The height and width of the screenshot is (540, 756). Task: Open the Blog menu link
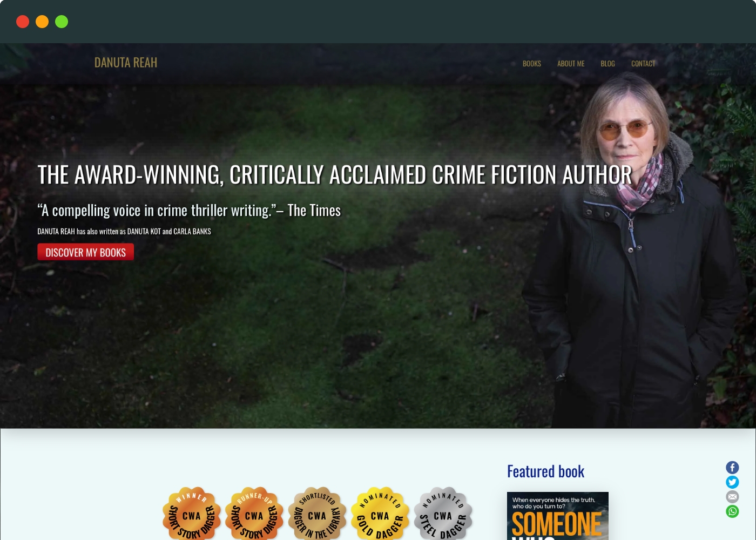[x=607, y=64]
